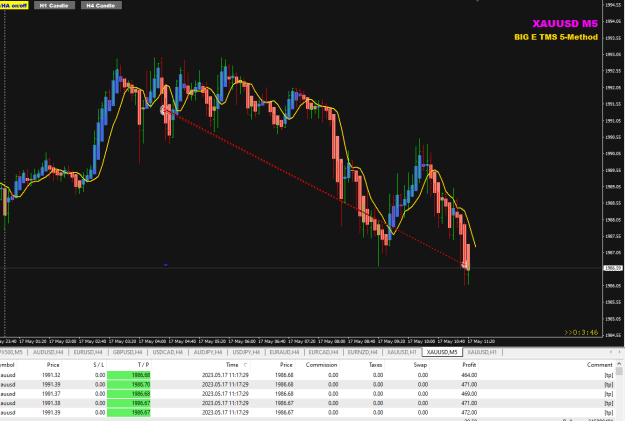Click the H1 Candle button
The image size is (625, 421).
point(54,6)
